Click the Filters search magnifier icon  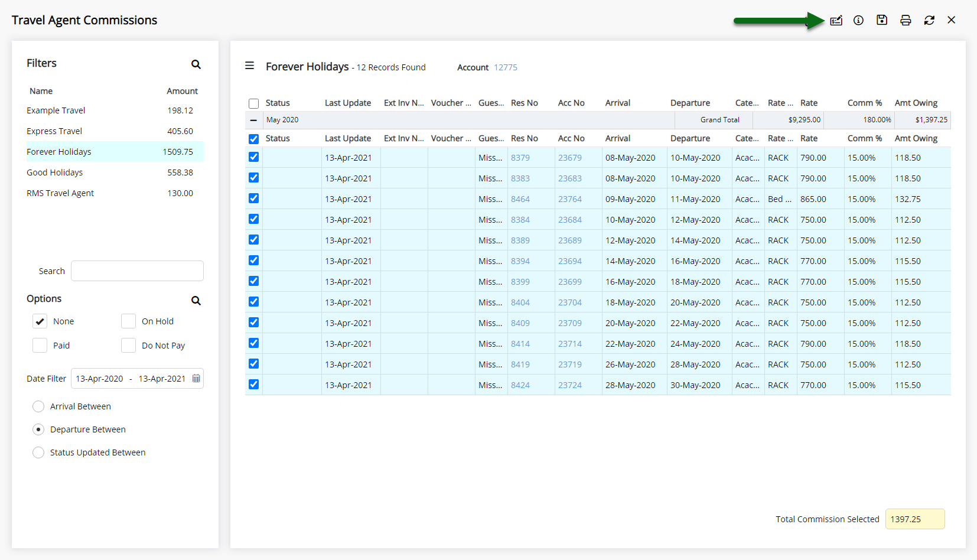click(196, 64)
